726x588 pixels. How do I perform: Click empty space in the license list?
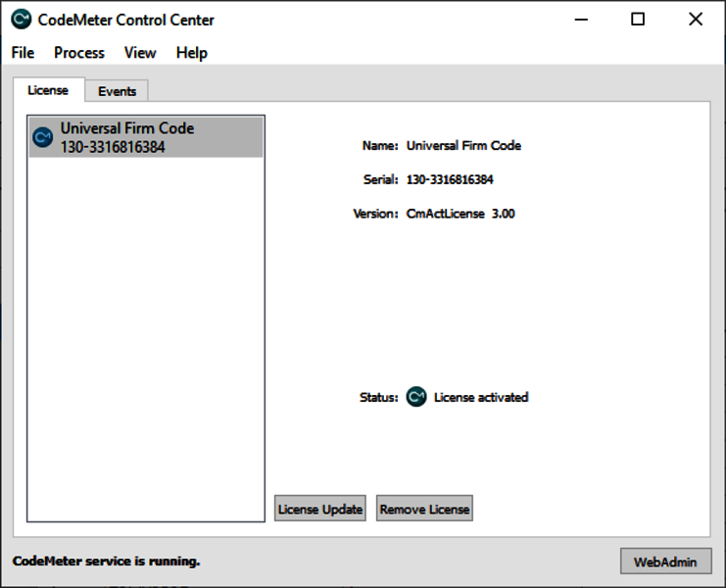tap(145, 343)
